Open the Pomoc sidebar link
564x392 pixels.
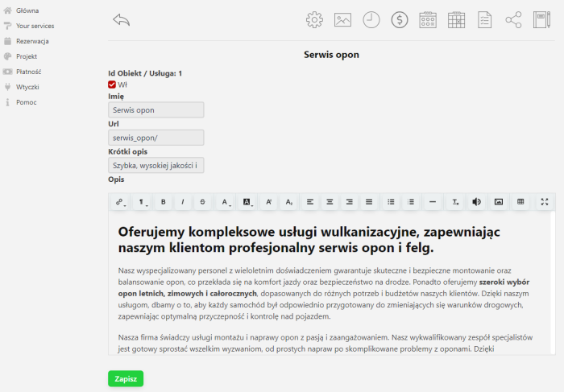pos(26,102)
